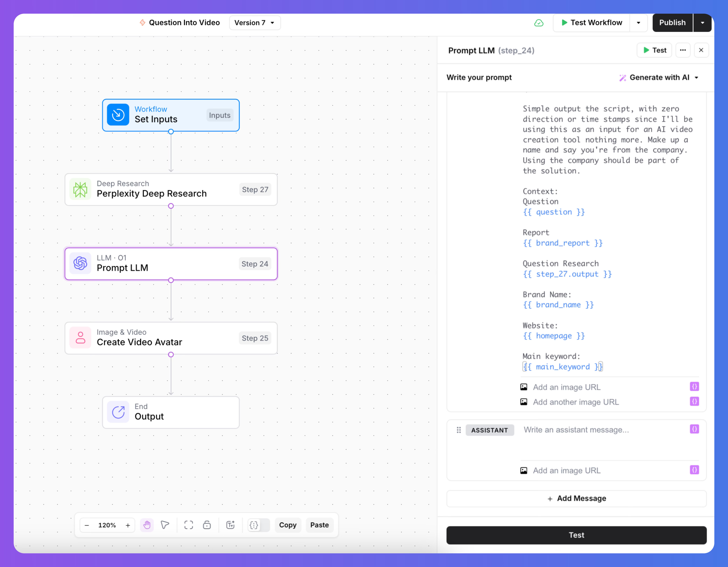This screenshot has height=567, width=728.
Task: Select the hand pan tool
Action: pyautogui.click(x=147, y=525)
